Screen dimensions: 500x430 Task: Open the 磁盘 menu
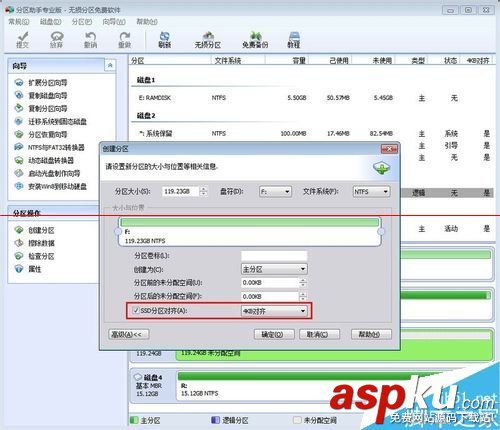pos(50,22)
